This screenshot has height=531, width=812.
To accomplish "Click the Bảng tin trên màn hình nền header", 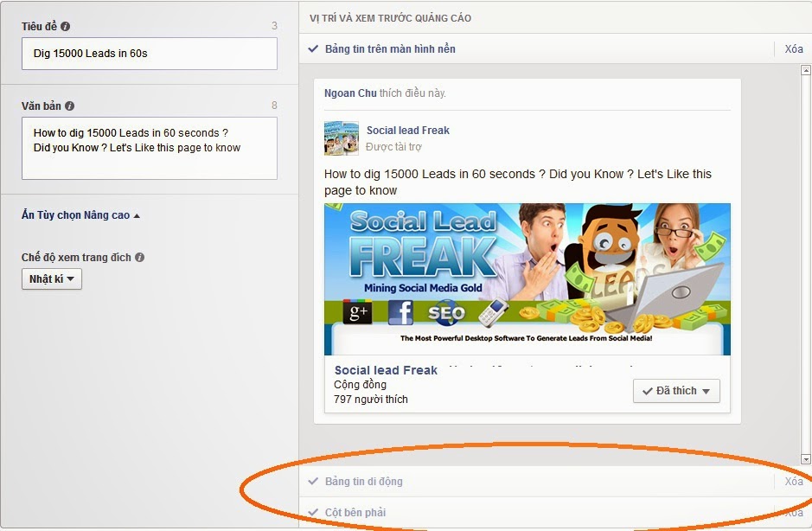I will 390,49.
